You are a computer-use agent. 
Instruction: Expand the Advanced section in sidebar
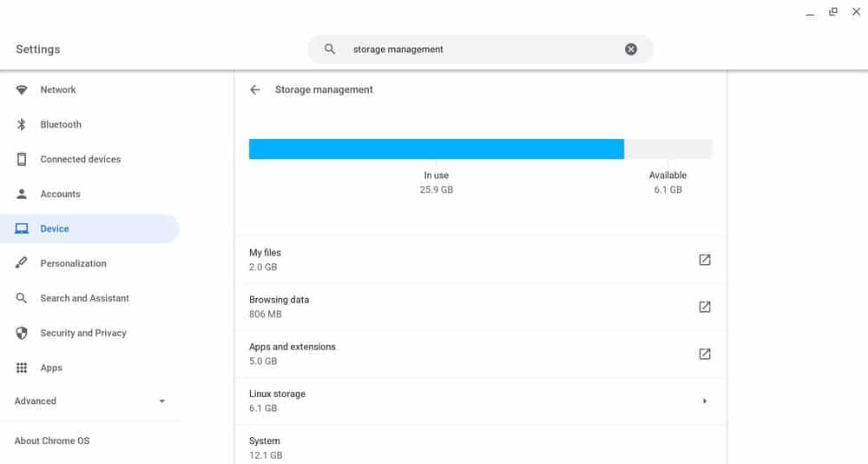point(161,401)
